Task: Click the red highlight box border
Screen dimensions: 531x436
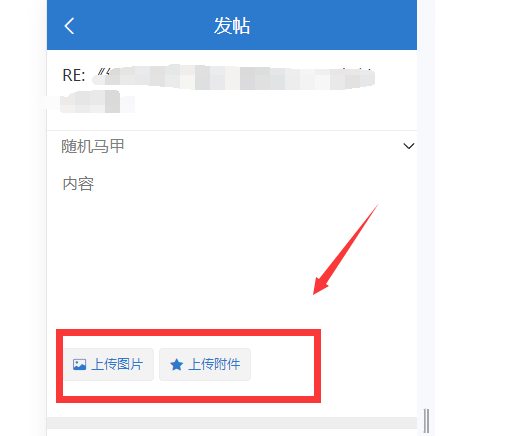Action: click(188, 332)
